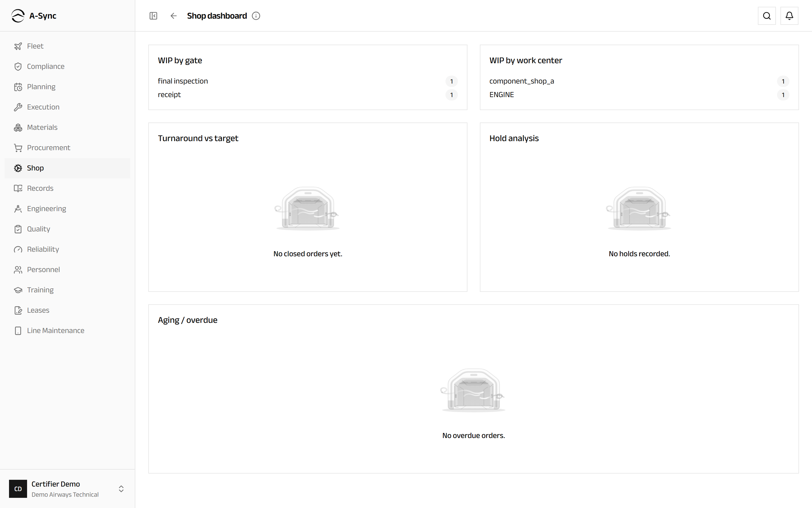Click the A-Sync logo icon
Screen dimensions: 812x508
[x=18, y=16]
